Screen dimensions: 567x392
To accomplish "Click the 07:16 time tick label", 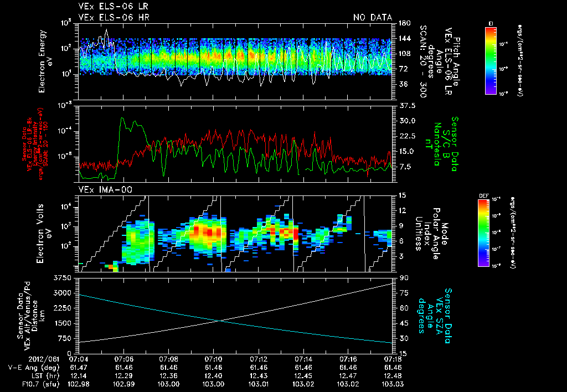I will click(x=348, y=359).
